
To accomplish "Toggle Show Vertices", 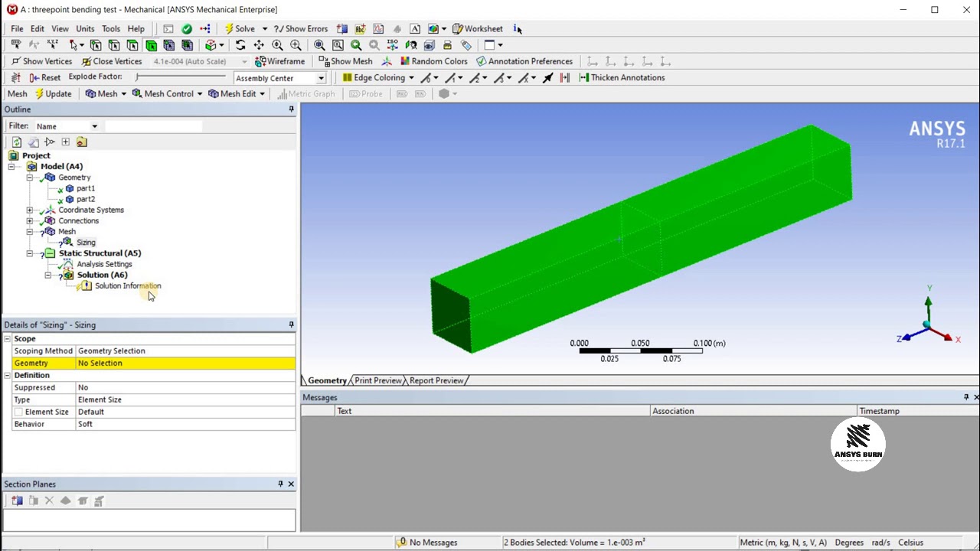I will [41, 61].
